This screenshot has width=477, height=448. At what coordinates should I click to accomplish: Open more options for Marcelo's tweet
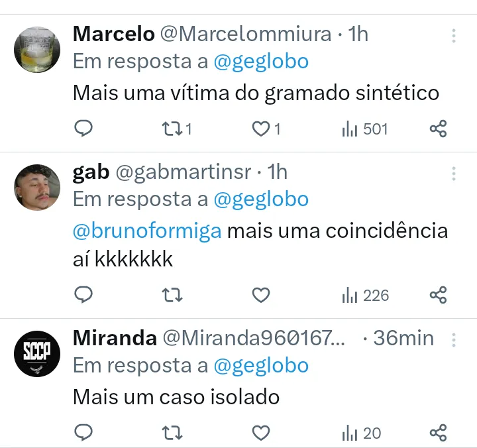[454, 35]
